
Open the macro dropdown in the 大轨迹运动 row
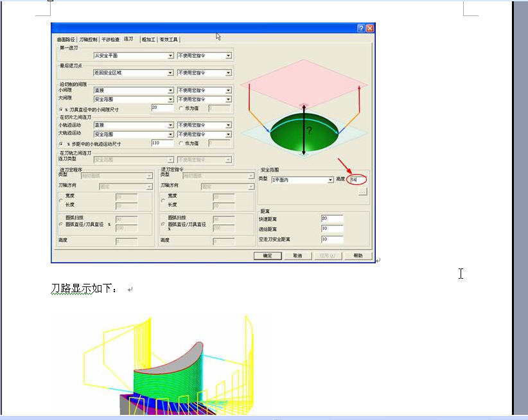(204, 134)
